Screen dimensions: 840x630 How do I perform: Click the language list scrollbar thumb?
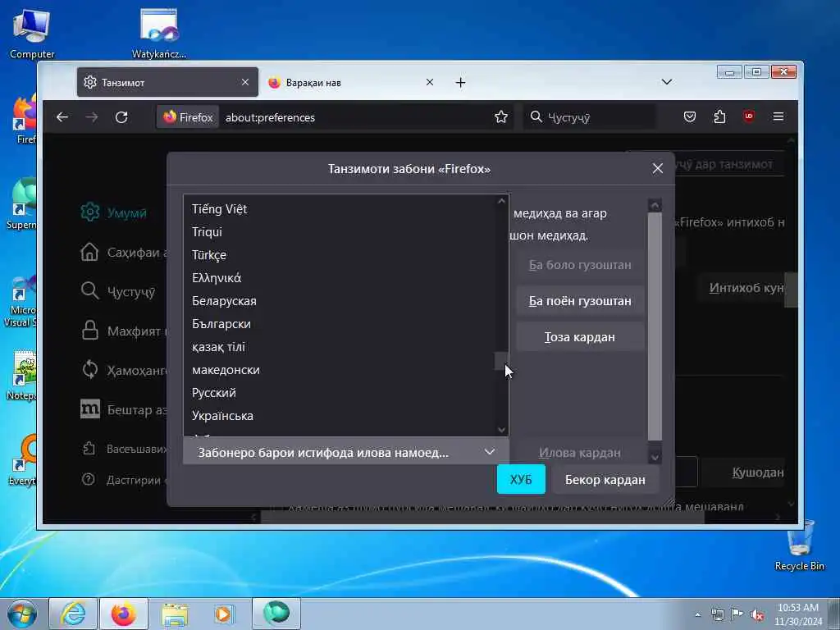[501, 361]
